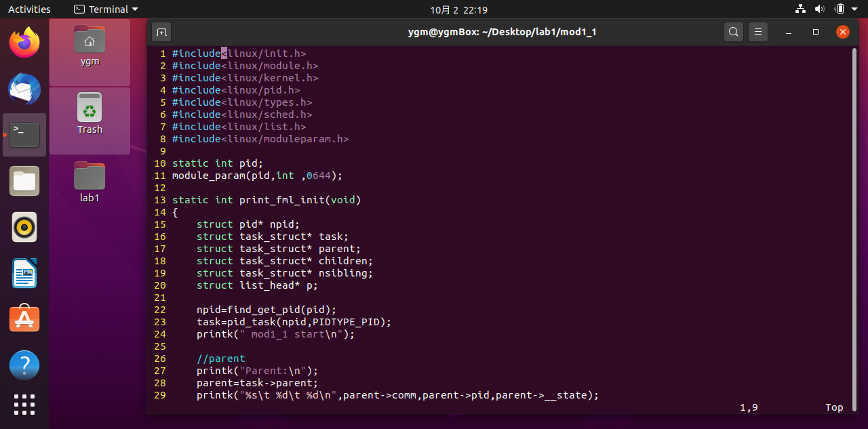Click the task=pid_task(npid,PIDTYPE_PID) line

click(x=294, y=322)
